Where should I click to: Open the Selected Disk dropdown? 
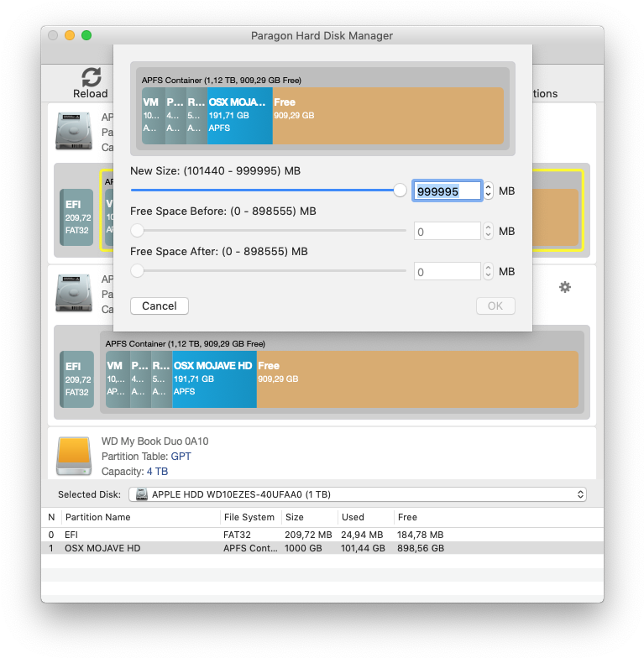(358, 494)
